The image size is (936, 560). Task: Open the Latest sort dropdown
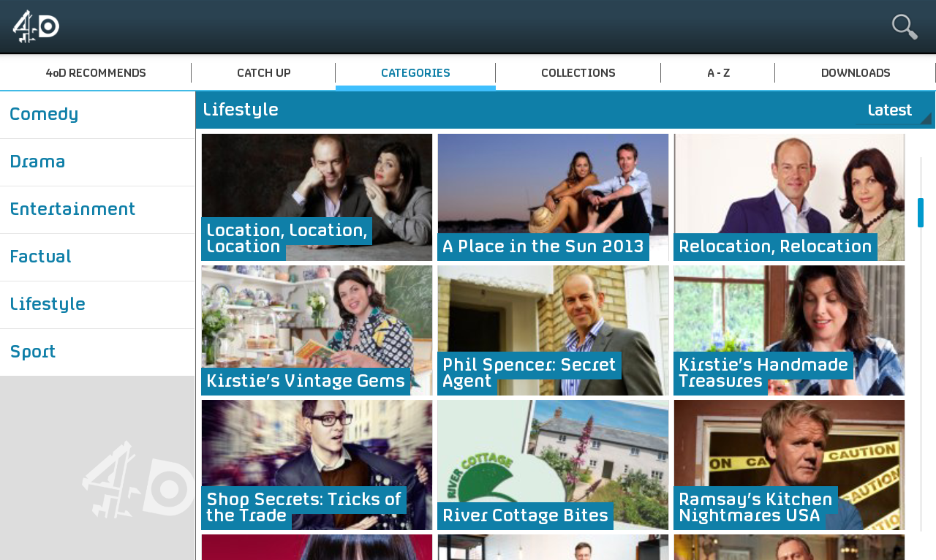pos(894,110)
